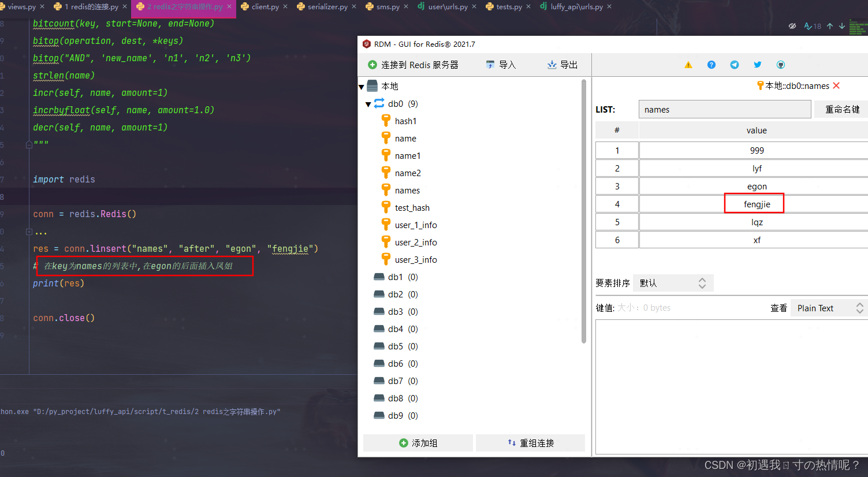Open the 要素排序 默认 sort dropdown
This screenshot has width=868, height=477.
673,283
